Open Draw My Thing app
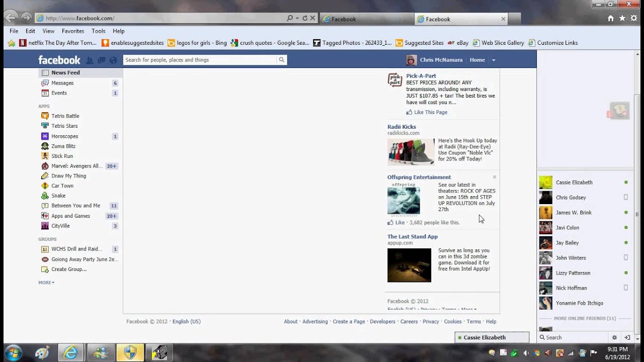The image size is (644, 362). 68,176
